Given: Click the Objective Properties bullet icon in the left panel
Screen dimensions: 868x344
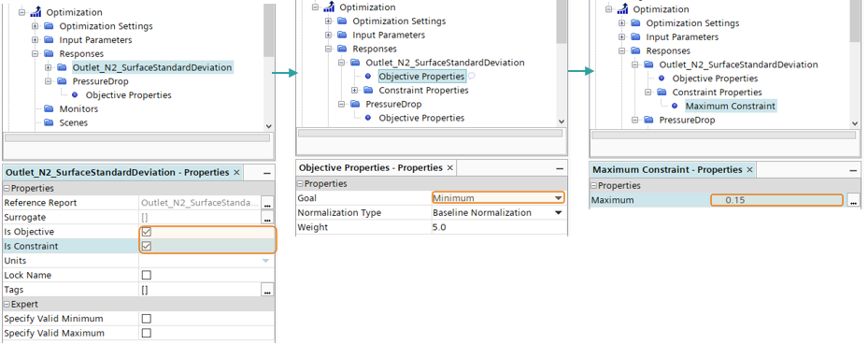Looking at the screenshot, I should (76, 95).
